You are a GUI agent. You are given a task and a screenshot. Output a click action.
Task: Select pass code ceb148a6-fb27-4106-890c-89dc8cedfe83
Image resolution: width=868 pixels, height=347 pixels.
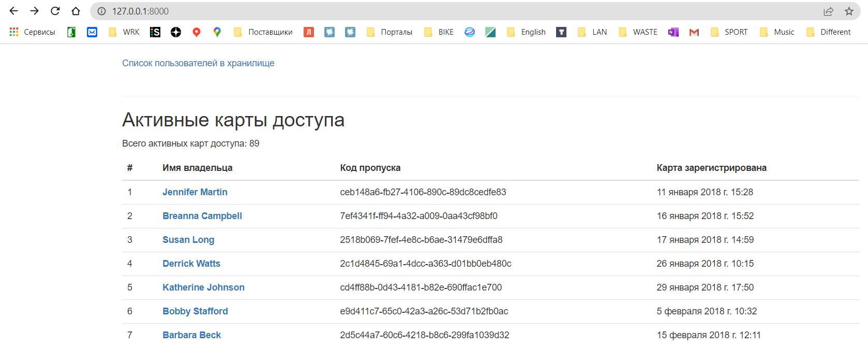point(423,192)
